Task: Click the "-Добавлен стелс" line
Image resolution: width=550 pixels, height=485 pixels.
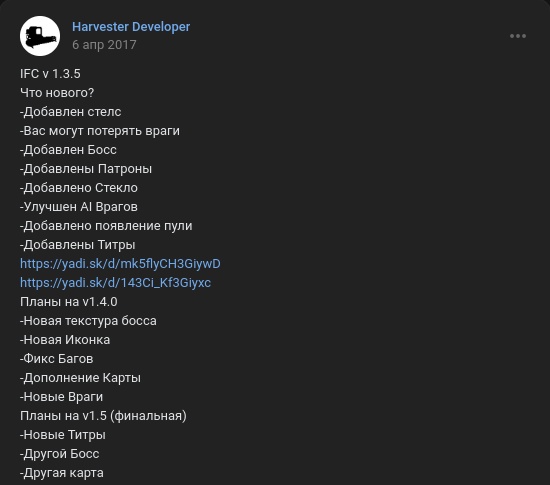Action: pos(71,112)
